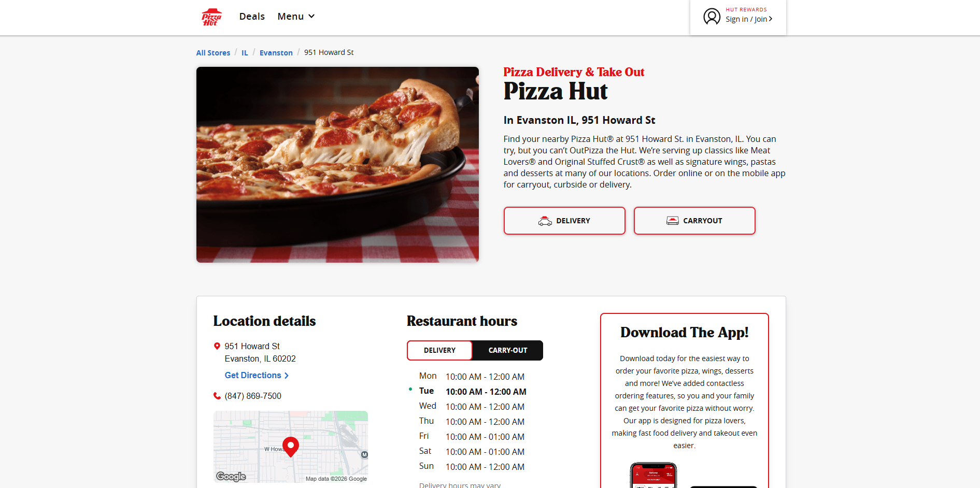Click the Delivery hours may vary note
This screenshot has width=980, height=488.
460,485
